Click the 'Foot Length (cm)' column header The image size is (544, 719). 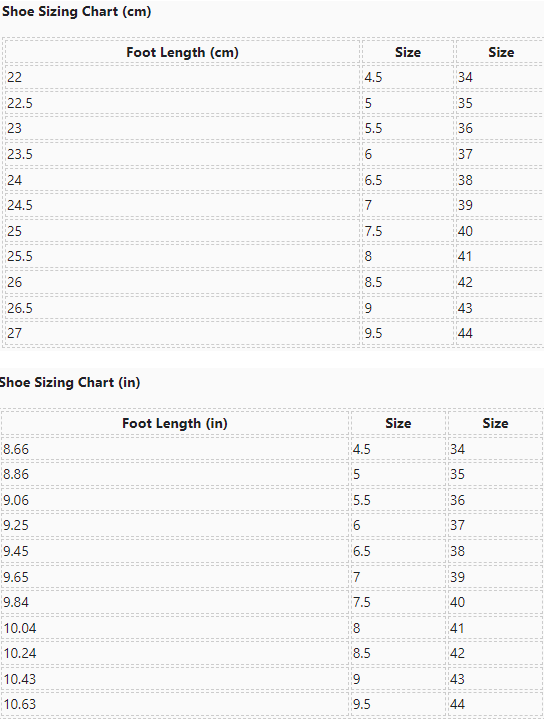pyautogui.click(x=183, y=52)
